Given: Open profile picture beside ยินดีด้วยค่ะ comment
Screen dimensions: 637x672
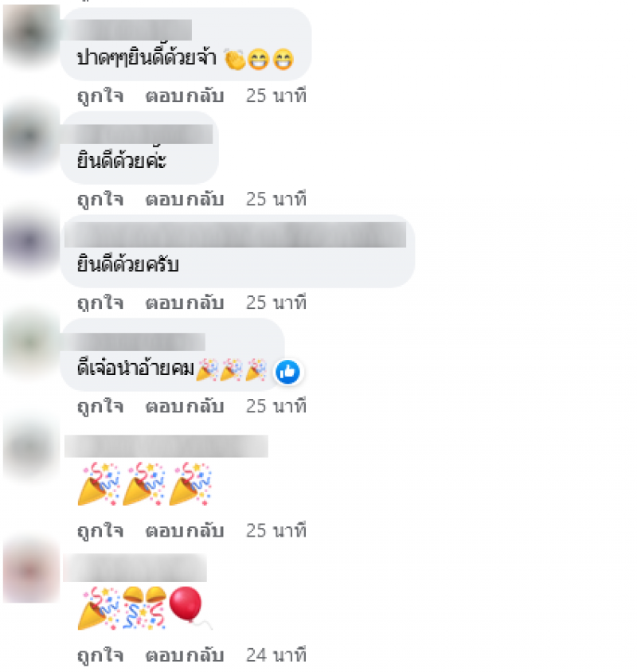Looking at the screenshot, I should click(31, 137).
